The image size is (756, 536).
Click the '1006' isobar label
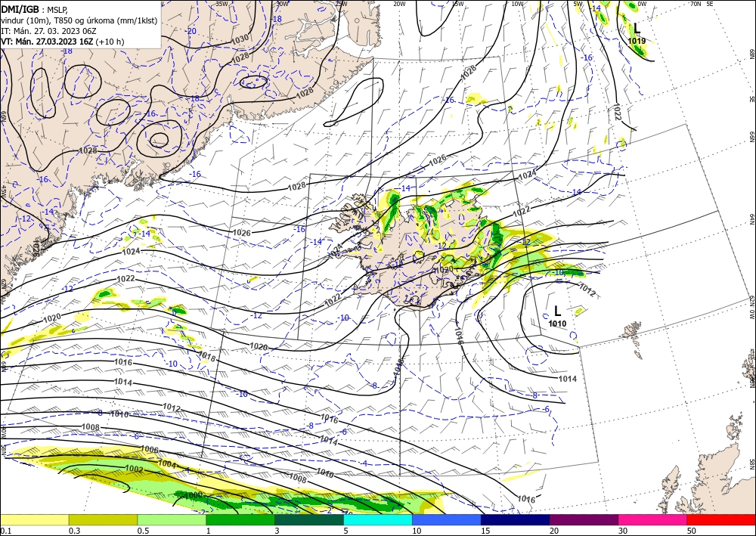click(149, 449)
